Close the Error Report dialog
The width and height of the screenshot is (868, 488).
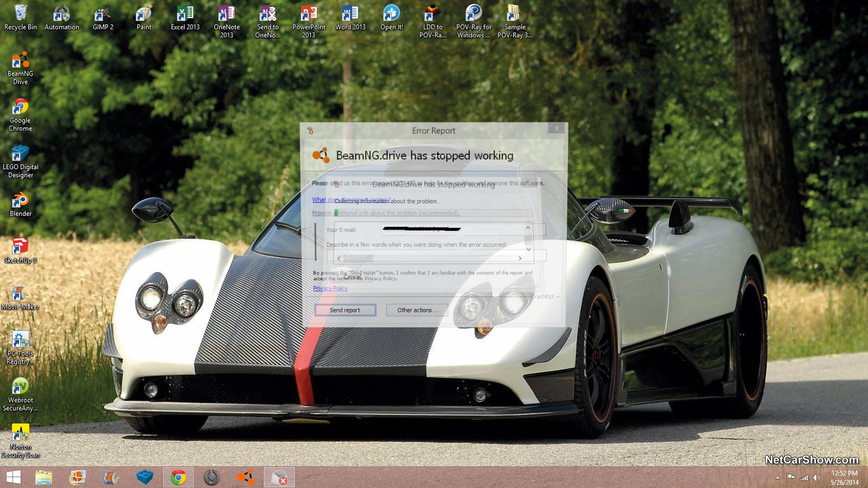(556, 129)
